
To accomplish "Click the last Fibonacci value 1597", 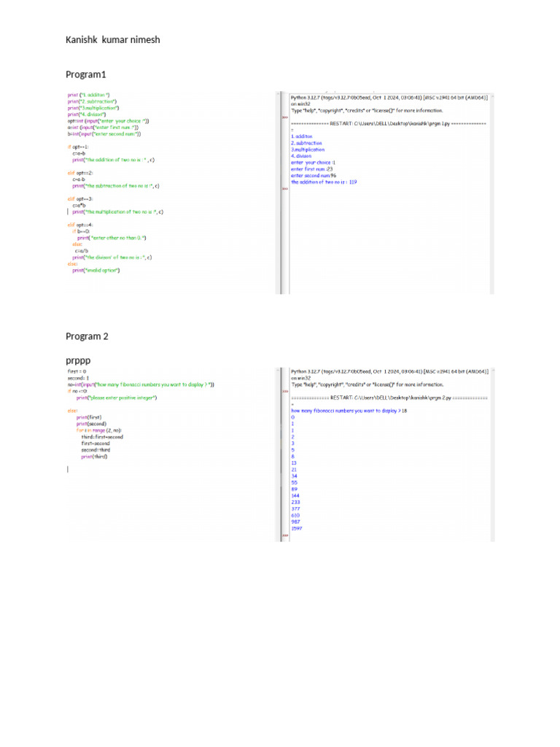I will 297,529.
